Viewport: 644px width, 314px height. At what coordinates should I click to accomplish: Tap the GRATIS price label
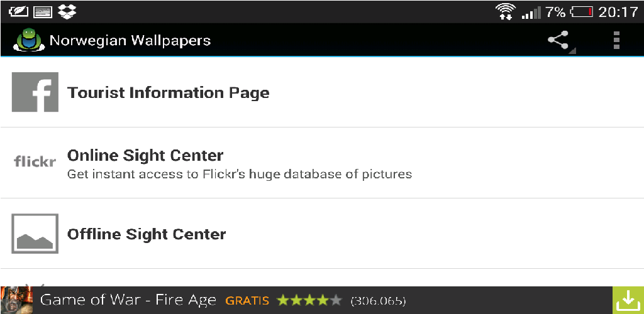[247, 301]
